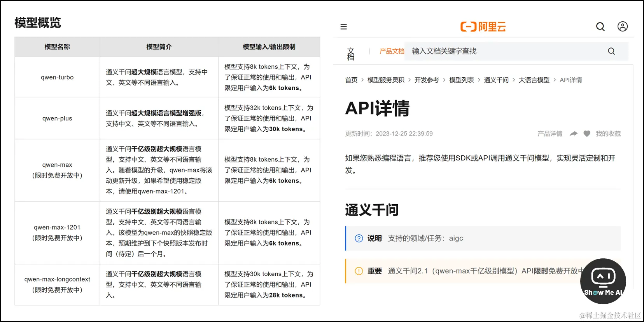Click the 文档 icon label
The height and width of the screenshot is (322, 644).
(351, 54)
